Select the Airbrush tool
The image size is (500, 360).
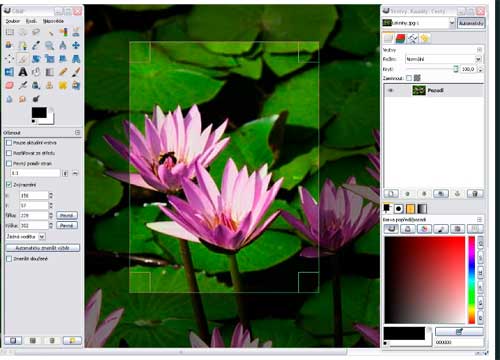(x=23, y=85)
